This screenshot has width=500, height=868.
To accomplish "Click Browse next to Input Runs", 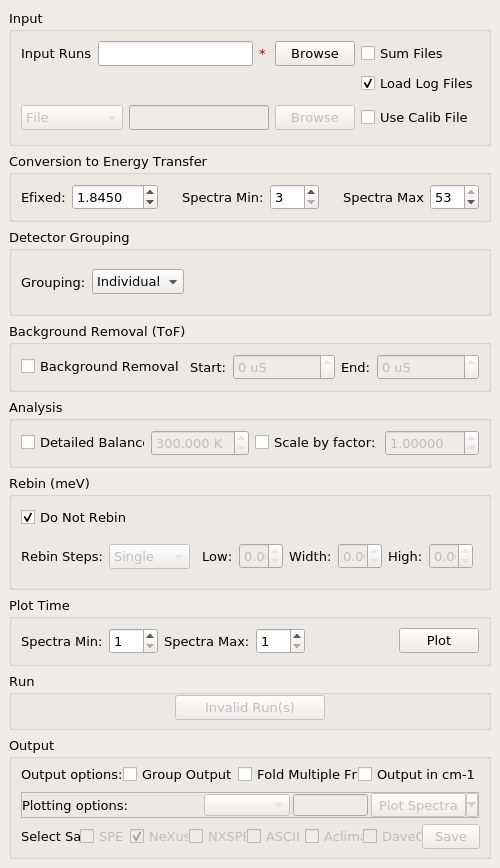I will point(315,53).
